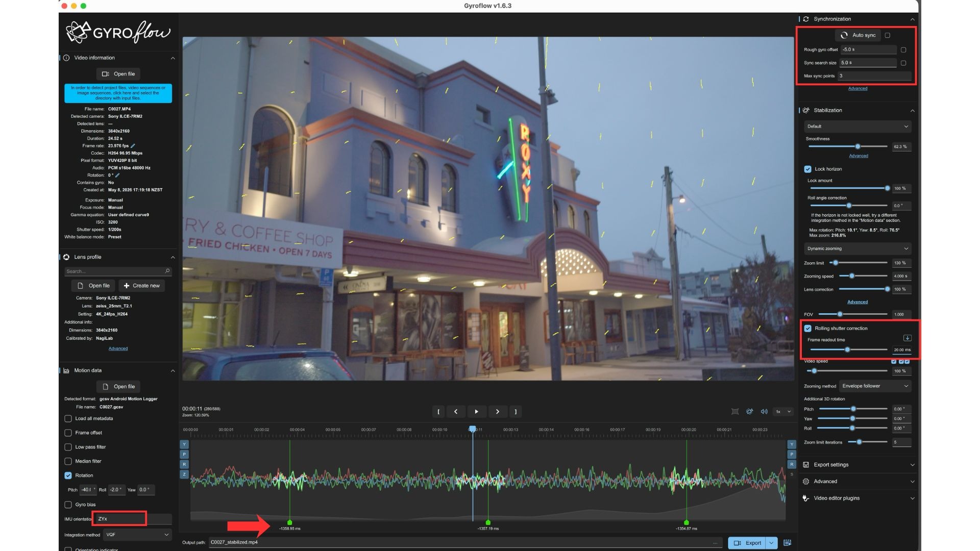Step back to the previous frame
This screenshot has height=551, width=980.
tap(455, 412)
